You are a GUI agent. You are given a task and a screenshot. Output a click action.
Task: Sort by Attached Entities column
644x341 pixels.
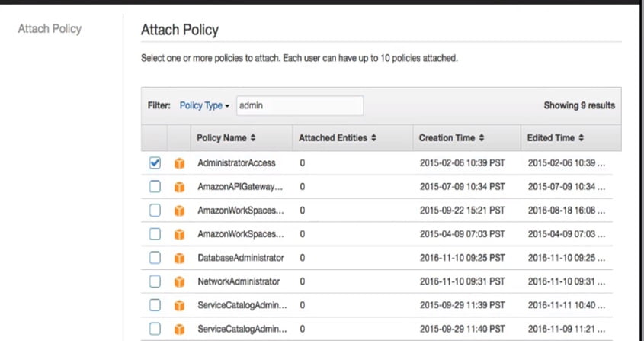click(337, 138)
